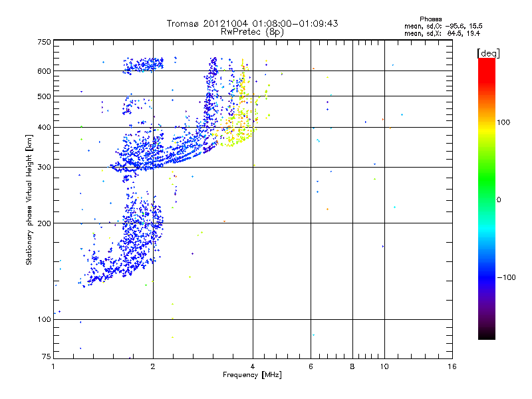The height and width of the screenshot is (399, 532).
Task: Click the colorbar tick label "-100"
Action: click(x=506, y=277)
